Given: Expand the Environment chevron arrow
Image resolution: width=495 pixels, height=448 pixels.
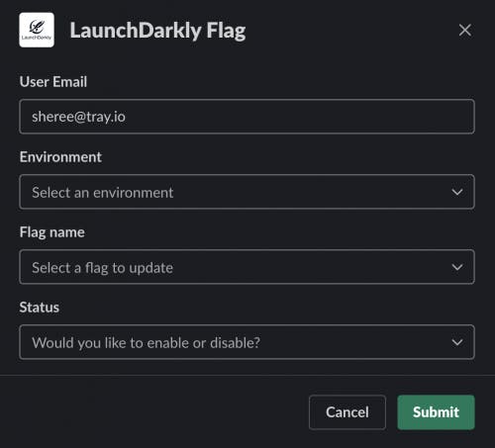Looking at the screenshot, I should pyautogui.click(x=457, y=192).
